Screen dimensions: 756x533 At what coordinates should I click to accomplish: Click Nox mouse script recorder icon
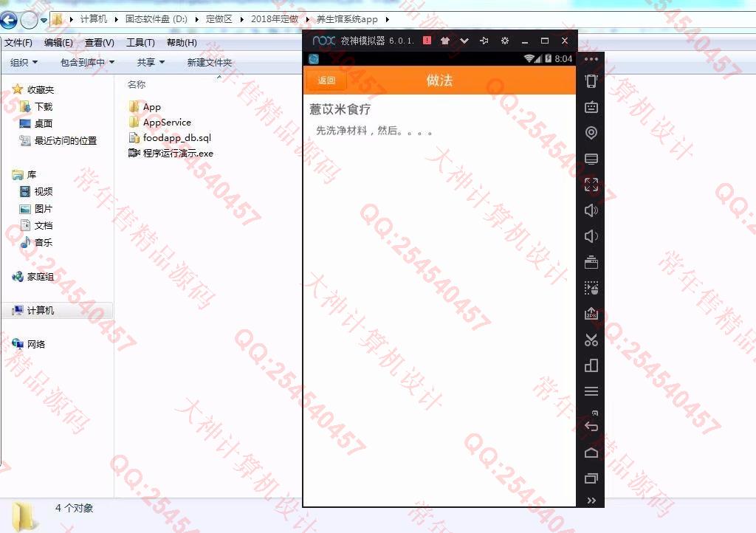(x=591, y=288)
